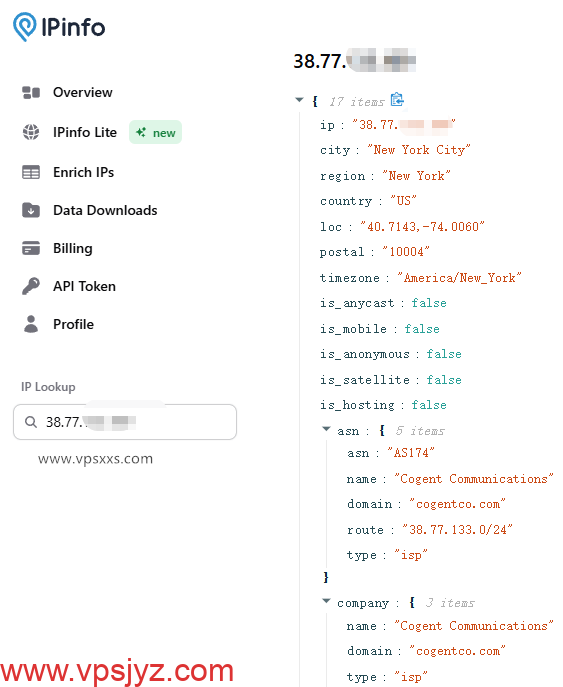Click the API Token key icon
The width and height of the screenshot is (563, 687).
pos(31,286)
